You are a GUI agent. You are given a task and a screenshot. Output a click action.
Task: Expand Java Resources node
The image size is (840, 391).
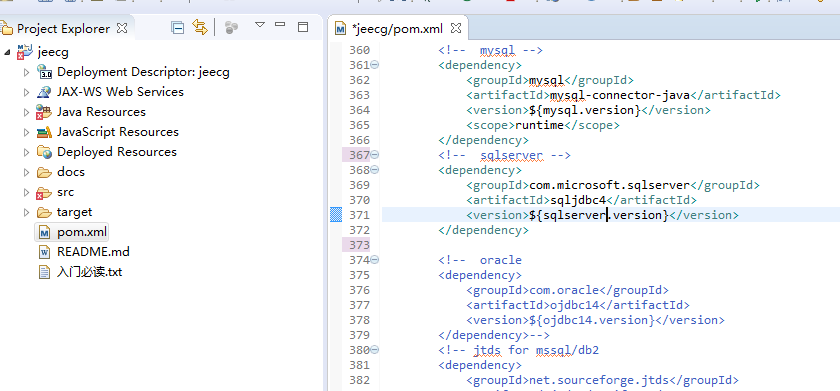click(x=27, y=112)
